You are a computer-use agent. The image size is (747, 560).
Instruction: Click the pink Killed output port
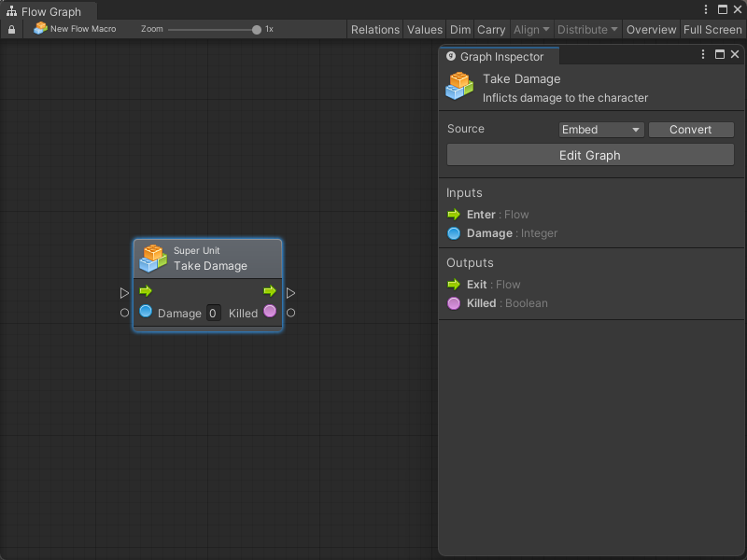(x=270, y=311)
